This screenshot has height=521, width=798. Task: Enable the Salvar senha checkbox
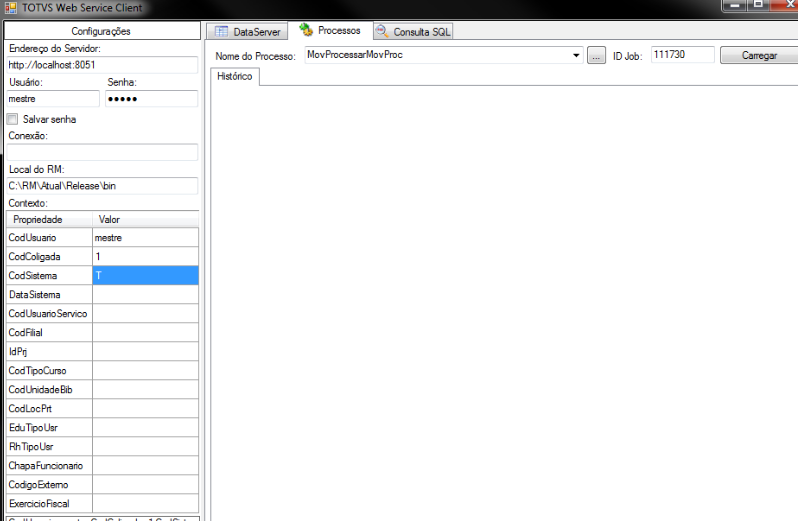[x=12, y=119]
